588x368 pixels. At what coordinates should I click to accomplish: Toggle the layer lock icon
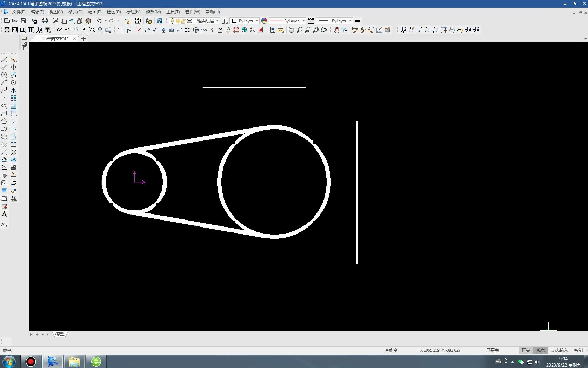coord(183,21)
